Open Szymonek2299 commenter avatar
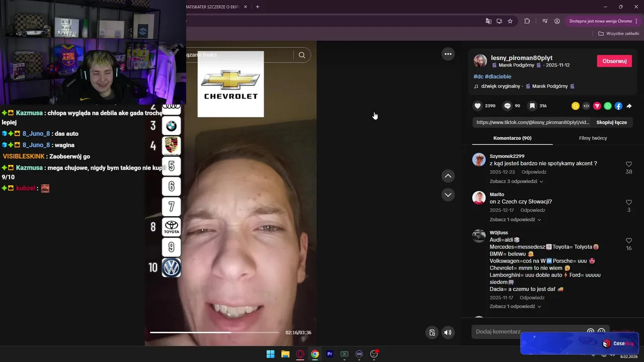This screenshot has width=644, height=362. [479, 160]
